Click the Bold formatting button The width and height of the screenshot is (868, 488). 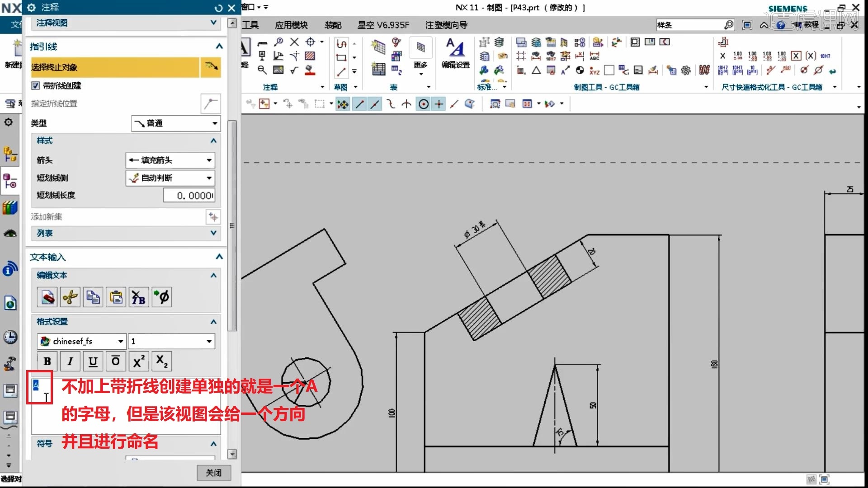[x=47, y=361]
